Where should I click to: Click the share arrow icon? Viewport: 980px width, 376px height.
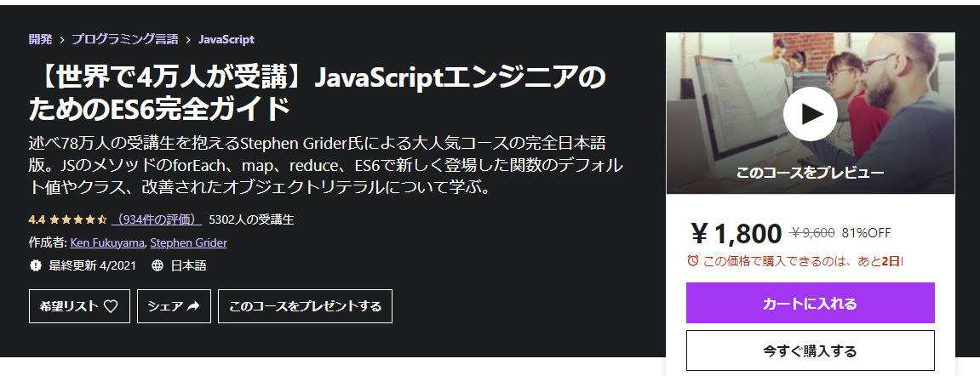pyautogui.click(x=193, y=306)
